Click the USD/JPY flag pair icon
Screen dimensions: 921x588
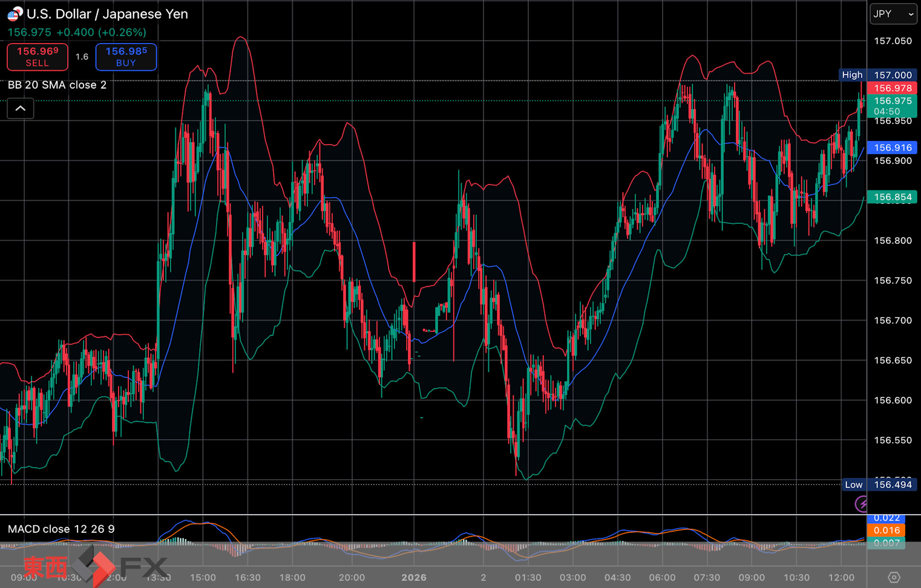(15, 13)
